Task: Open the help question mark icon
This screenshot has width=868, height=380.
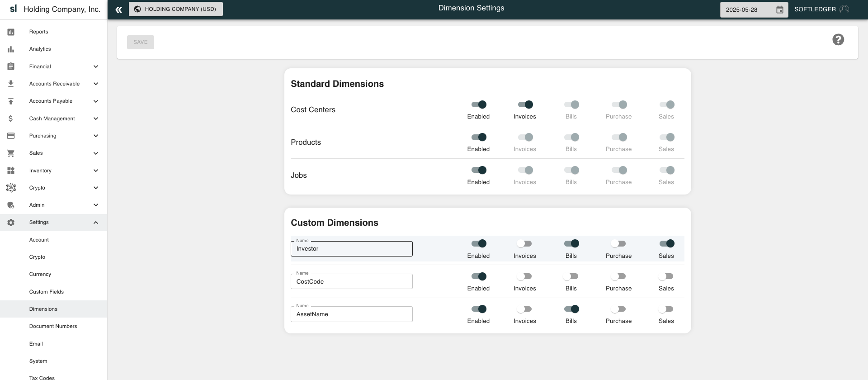Action: click(x=838, y=40)
